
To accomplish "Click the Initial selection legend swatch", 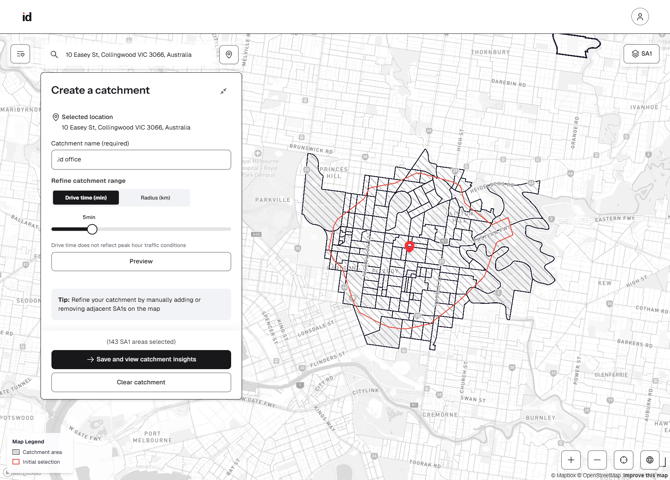I will [16, 462].
